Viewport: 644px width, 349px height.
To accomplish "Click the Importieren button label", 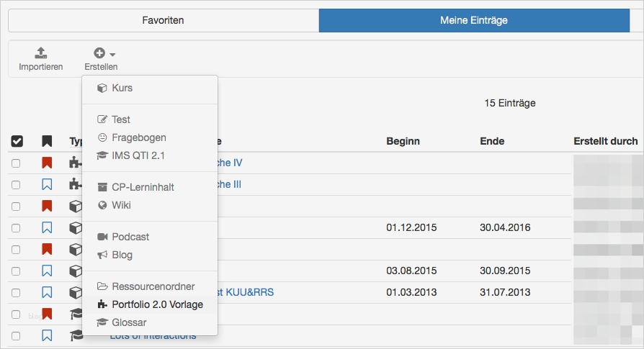I will (40, 67).
